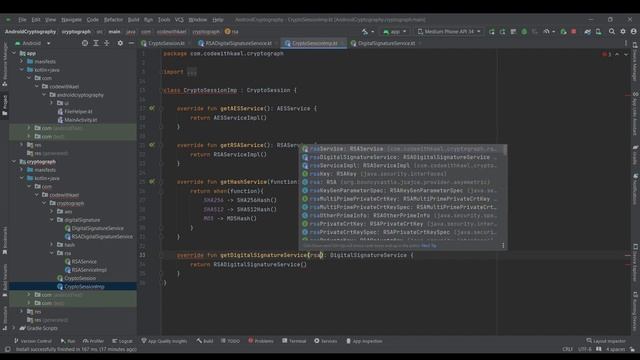Open editor tabs more options icon

click(626, 43)
